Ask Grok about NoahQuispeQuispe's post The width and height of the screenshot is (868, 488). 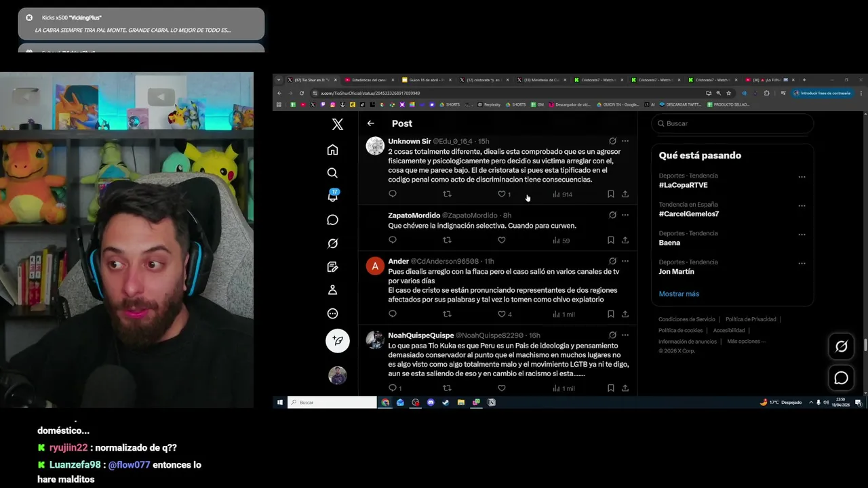click(x=612, y=335)
